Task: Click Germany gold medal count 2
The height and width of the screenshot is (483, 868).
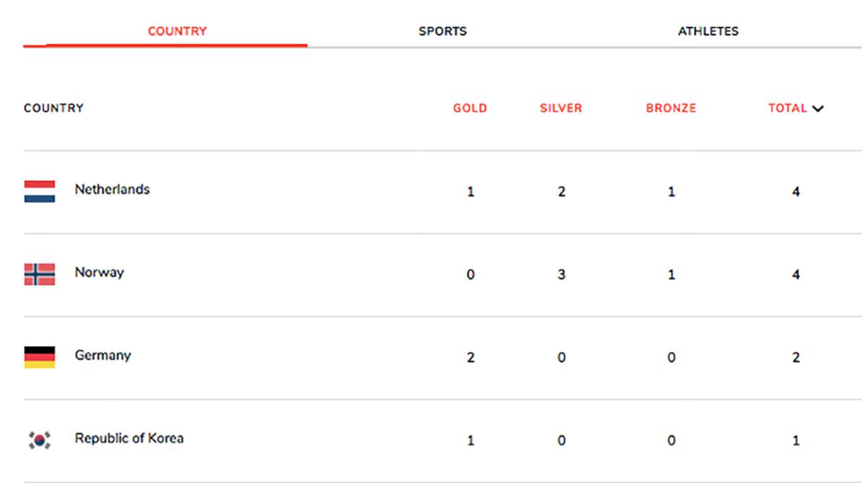Action: [x=470, y=358]
